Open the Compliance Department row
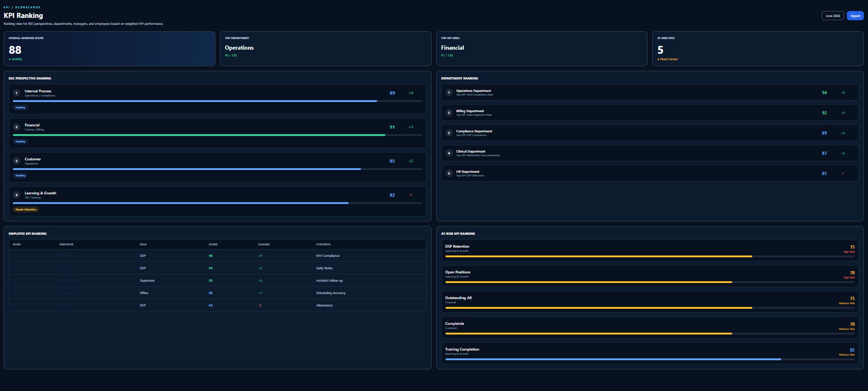 pos(650,133)
